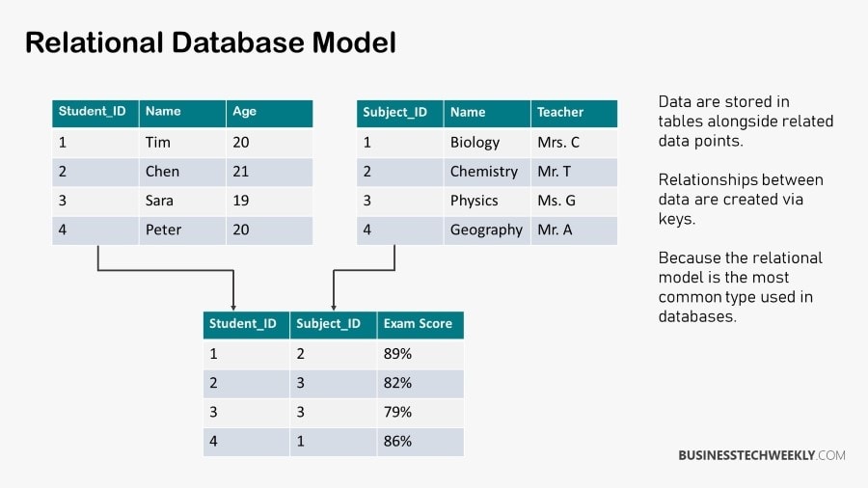868x488 pixels.
Task: Click the 89% exam score cell
Action: [x=420, y=354]
